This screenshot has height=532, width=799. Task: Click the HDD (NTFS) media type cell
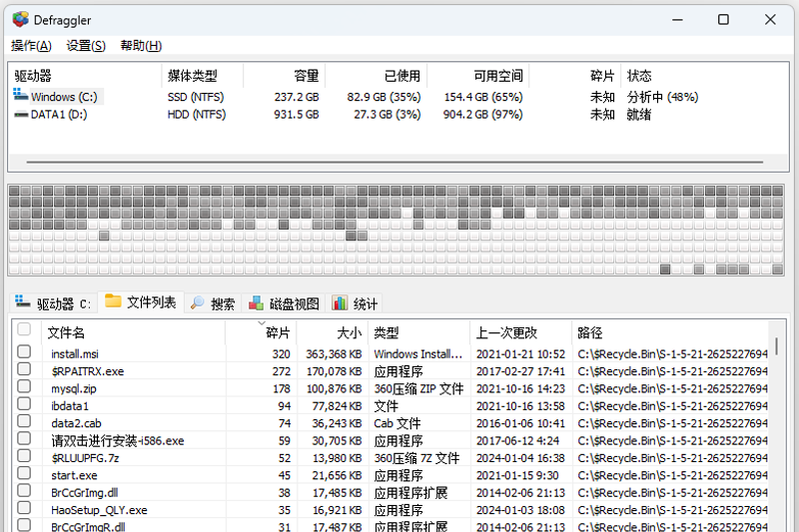pos(197,115)
